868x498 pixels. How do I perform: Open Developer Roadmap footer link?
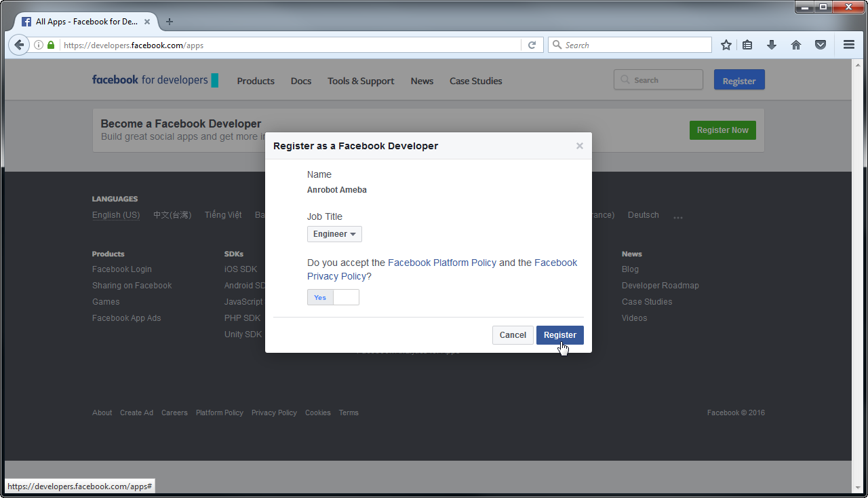pyautogui.click(x=660, y=286)
